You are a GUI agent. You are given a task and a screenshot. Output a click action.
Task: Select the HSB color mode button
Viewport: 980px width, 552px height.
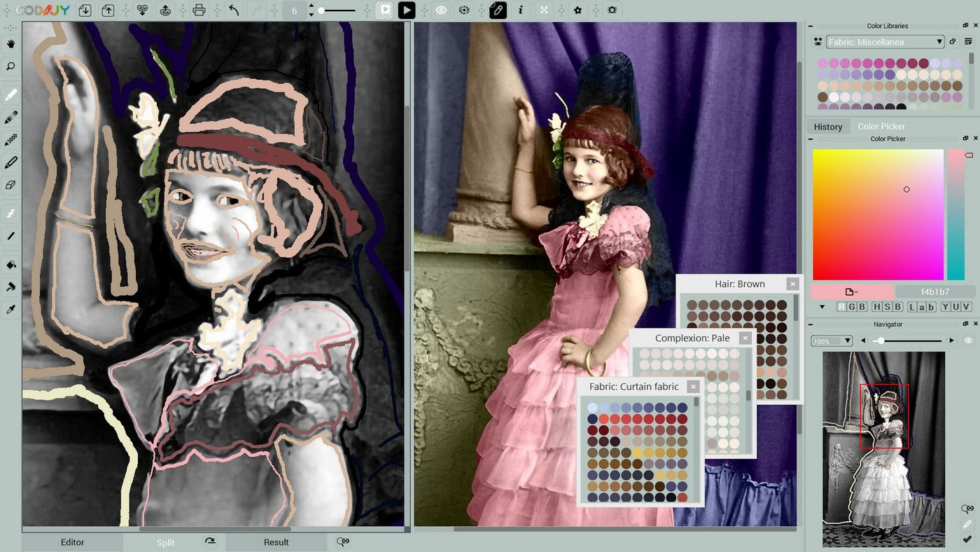click(887, 307)
